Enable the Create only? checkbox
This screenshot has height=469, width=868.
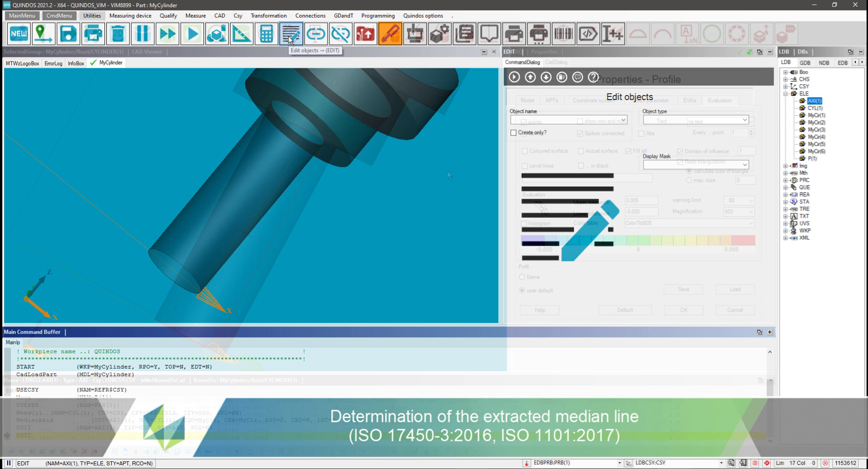[514, 133]
